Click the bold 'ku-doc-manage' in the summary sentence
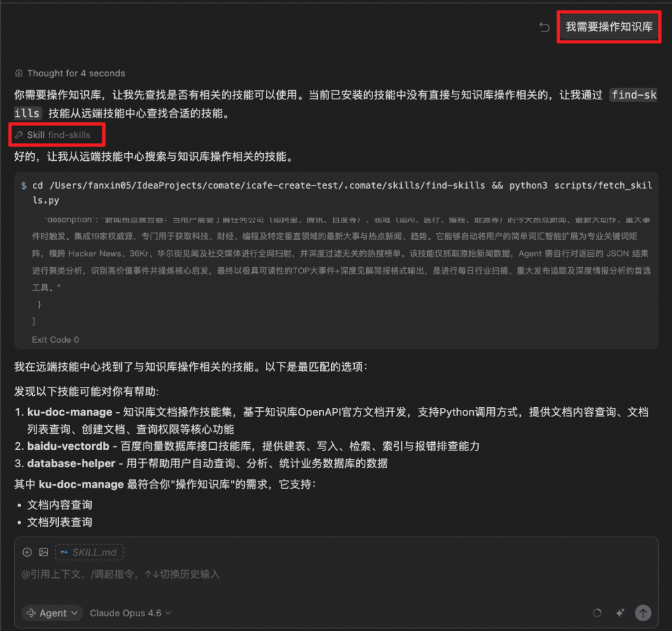 point(81,485)
